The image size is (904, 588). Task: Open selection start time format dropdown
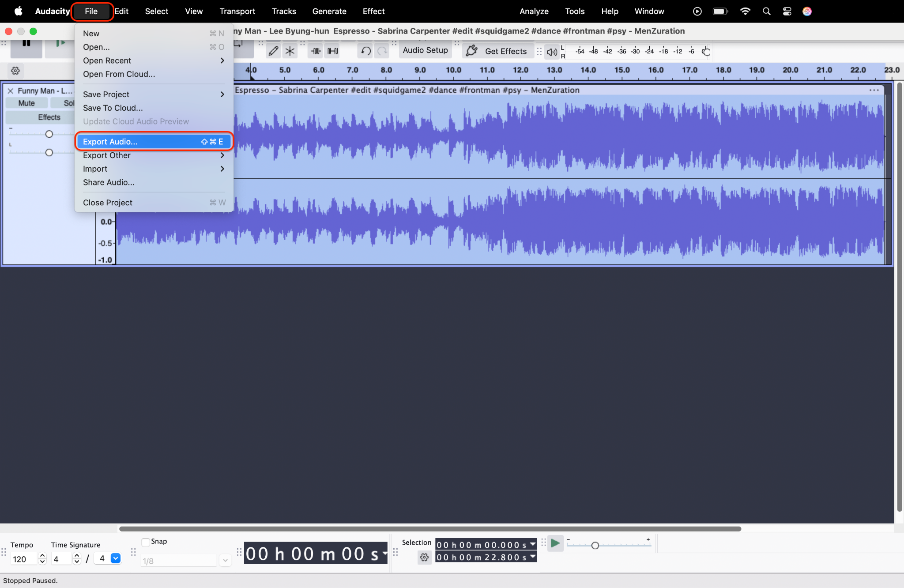[533, 545]
